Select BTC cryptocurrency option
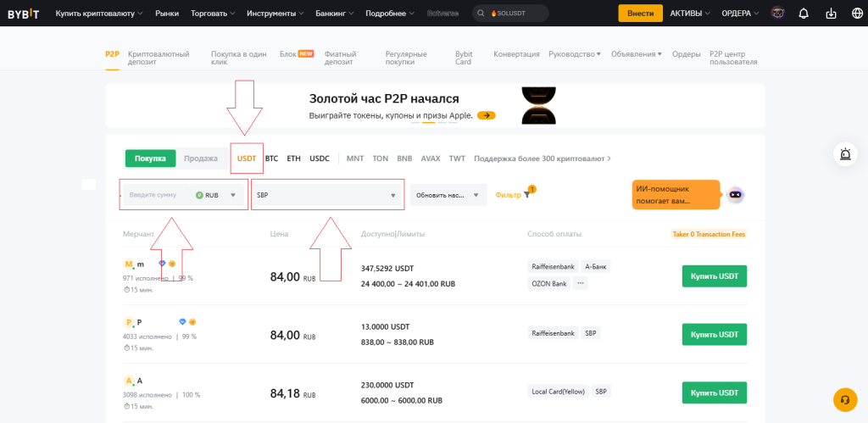This screenshot has height=423, width=868. (x=271, y=159)
